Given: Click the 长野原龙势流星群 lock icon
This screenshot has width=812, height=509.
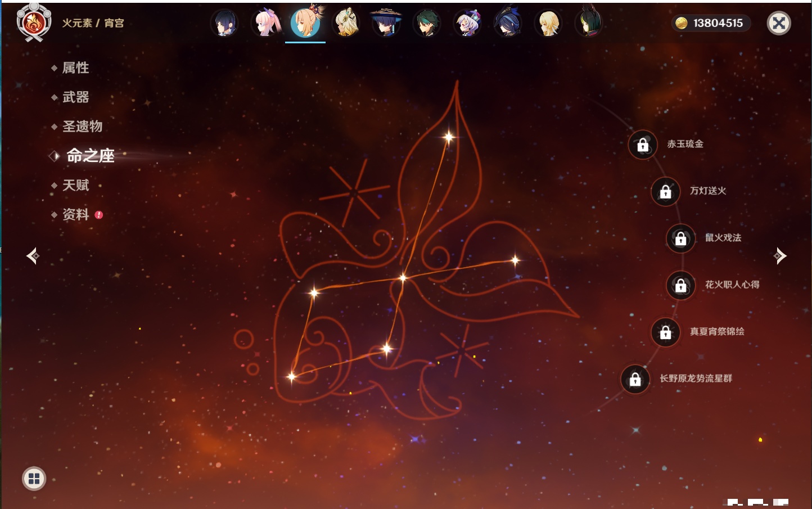Looking at the screenshot, I should coord(635,379).
